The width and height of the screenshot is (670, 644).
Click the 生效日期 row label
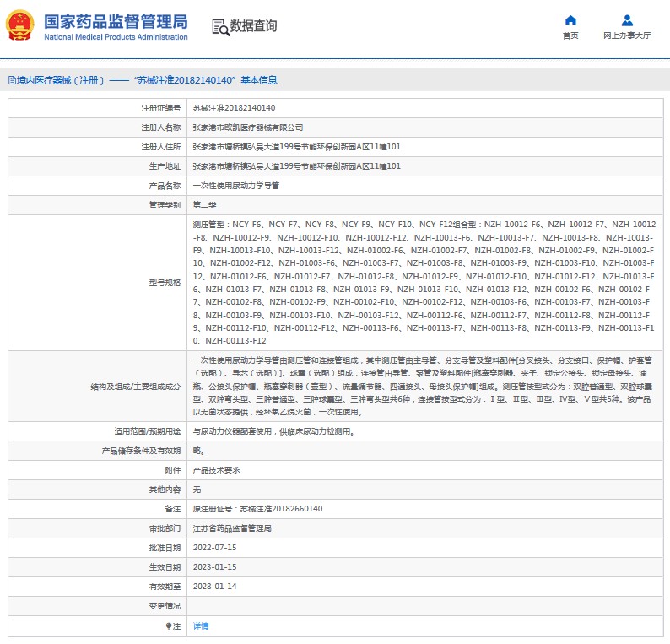click(165, 567)
